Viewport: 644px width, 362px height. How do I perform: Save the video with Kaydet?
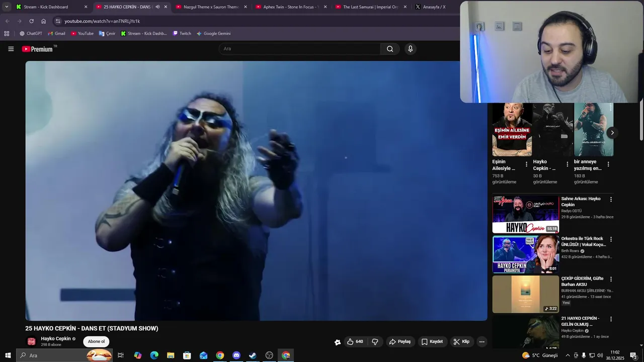(432, 342)
